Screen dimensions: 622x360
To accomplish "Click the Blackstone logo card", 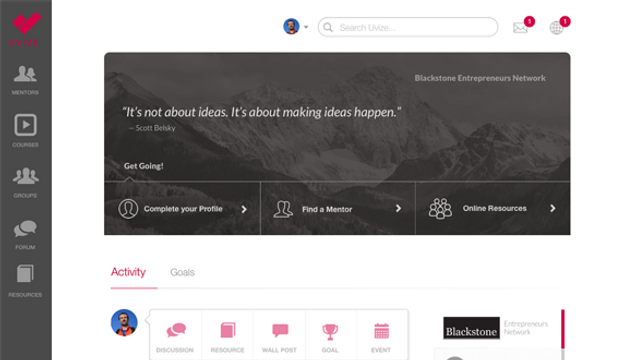I will point(471,328).
